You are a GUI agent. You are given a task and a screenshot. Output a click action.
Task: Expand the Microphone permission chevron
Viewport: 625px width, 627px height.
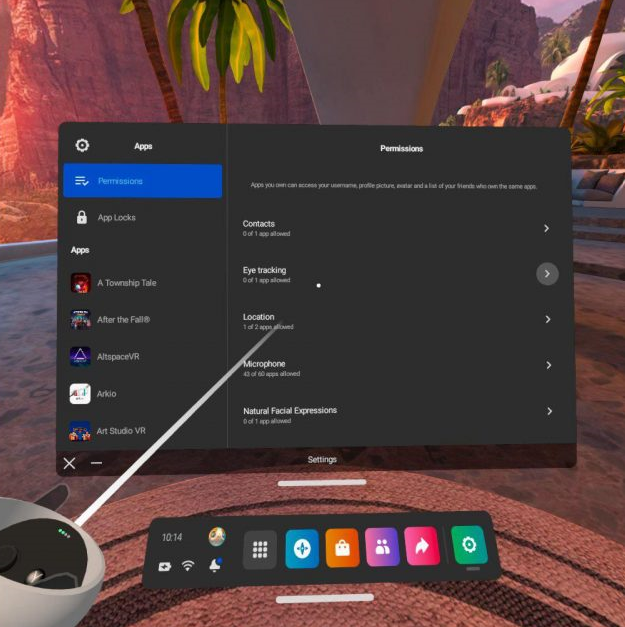(x=548, y=365)
